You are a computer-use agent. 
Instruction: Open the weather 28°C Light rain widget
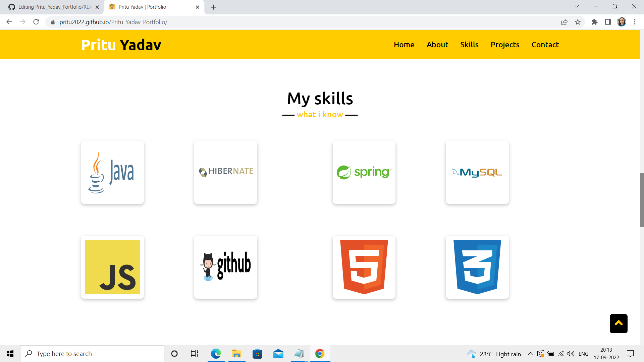click(x=494, y=354)
